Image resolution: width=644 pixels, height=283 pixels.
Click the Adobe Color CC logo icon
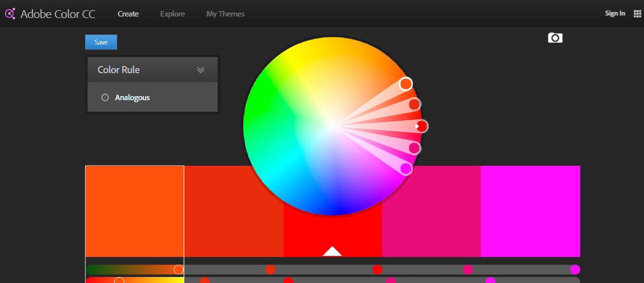coord(10,14)
